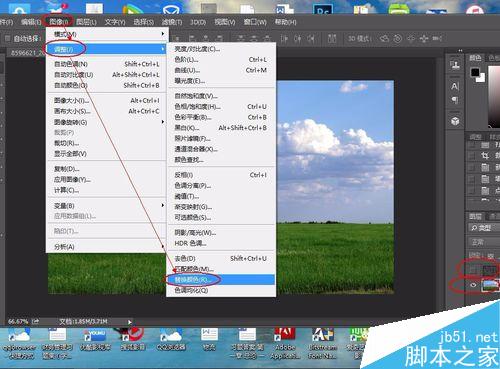Open the 3D panel cube icon
500x369 pixels.
coord(455,121)
